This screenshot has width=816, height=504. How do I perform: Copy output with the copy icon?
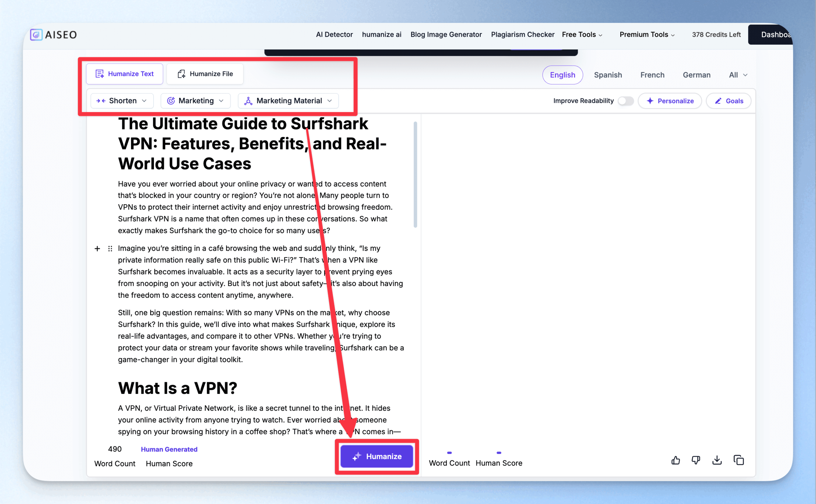pyautogui.click(x=738, y=460)
